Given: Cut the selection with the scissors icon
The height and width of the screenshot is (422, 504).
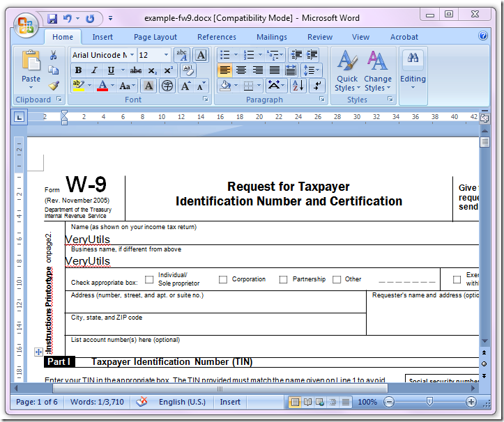Looking at the screenshot, I should coord(53,55).
